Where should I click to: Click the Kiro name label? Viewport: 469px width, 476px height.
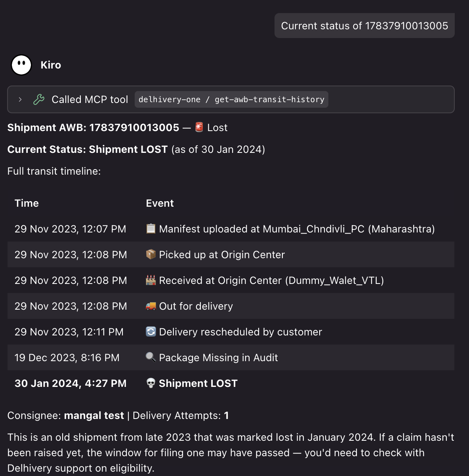click(51, 65)
